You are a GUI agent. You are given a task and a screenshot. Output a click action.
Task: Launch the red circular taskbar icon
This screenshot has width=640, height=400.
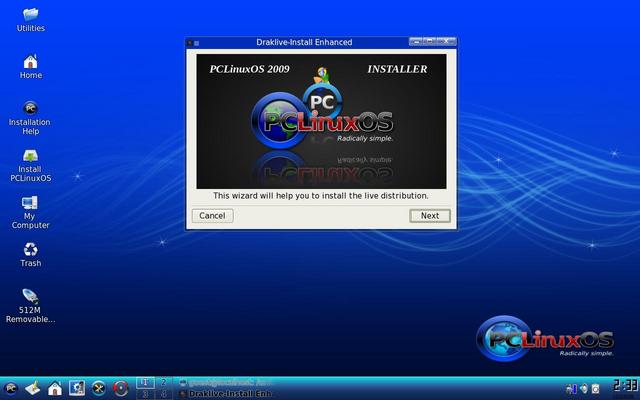click(121, 388)
